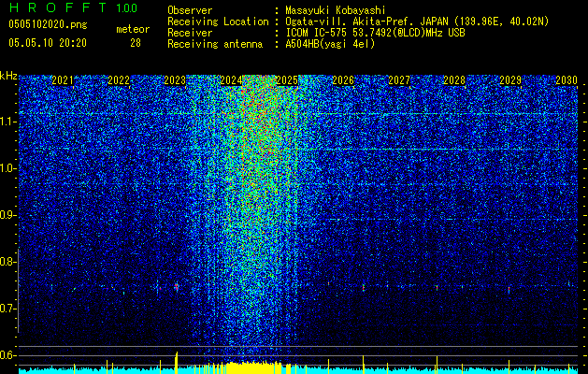Click the red meteor echo below the 2023 marker

(176, 287)
